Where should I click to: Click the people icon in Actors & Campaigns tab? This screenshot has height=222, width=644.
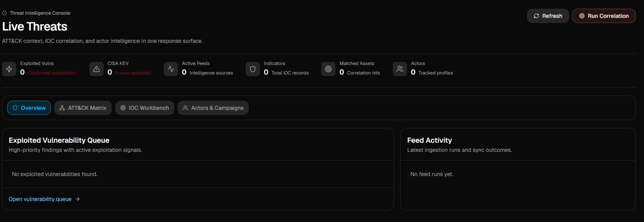(x=186, y=108)
